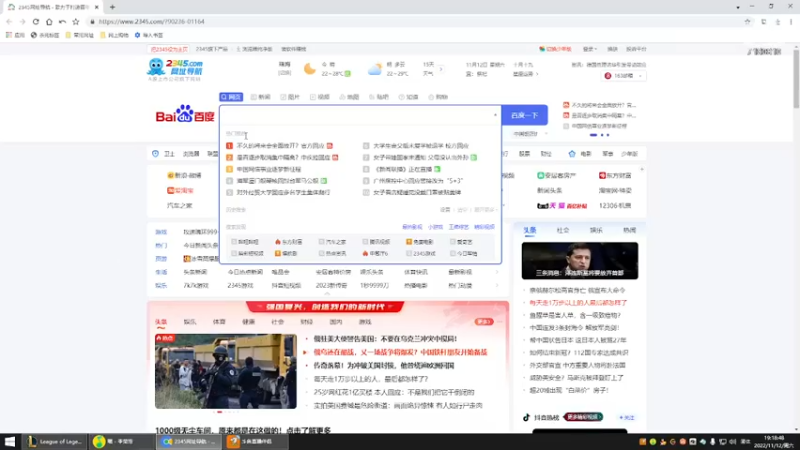Open the login dropdown in top bar
800x450 pixels.
[590, 49]
